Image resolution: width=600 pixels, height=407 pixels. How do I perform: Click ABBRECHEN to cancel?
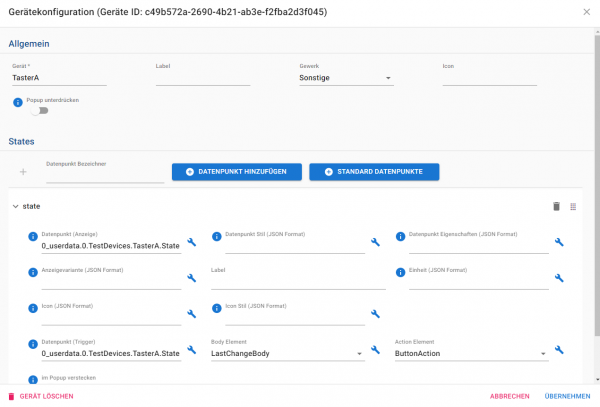[x=510, y=396]
